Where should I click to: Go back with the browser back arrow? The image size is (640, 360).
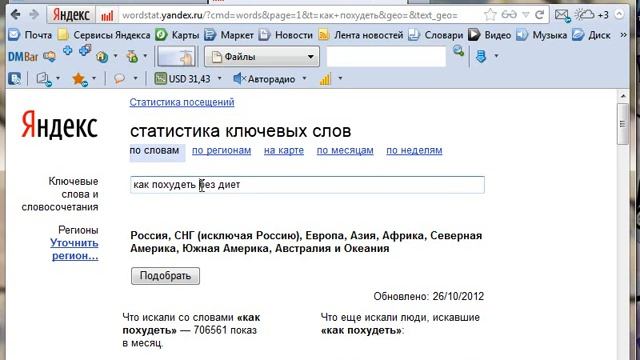pos(16,15)
